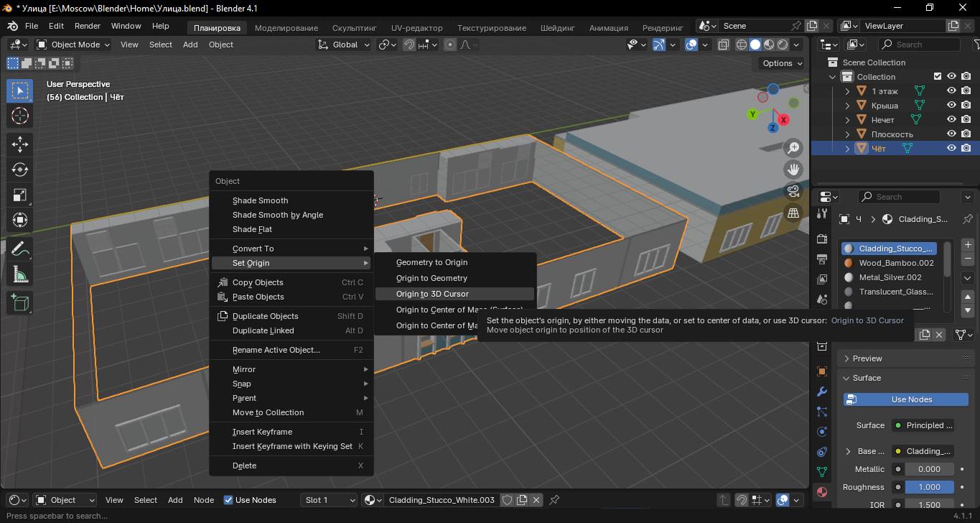Expand the Preview panel

click(867, 358)
